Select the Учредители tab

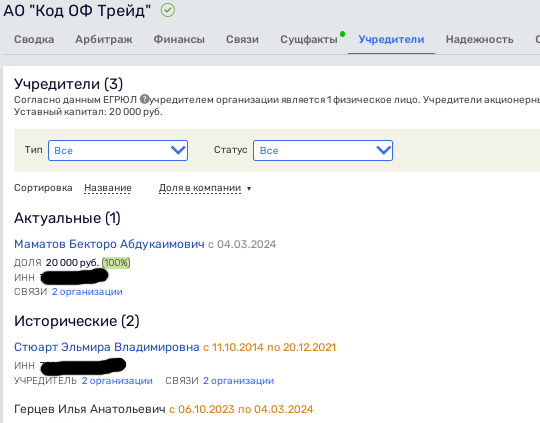pyautogui.click(x=391, y=39)
